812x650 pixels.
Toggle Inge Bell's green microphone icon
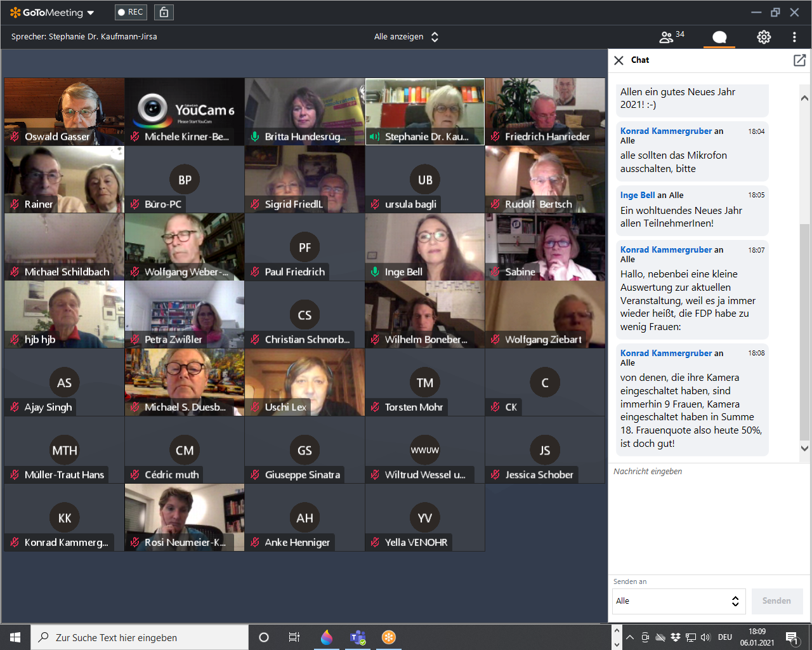coord(375,272)
